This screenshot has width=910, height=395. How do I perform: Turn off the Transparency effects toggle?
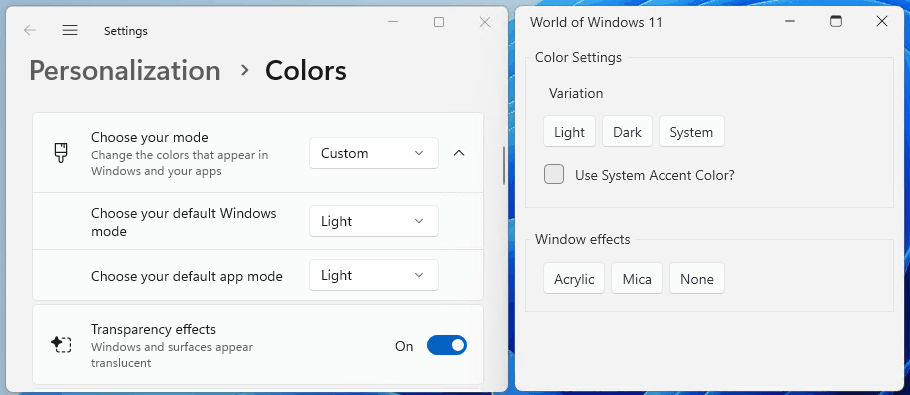pyautogui.click(x=447, y=345)
